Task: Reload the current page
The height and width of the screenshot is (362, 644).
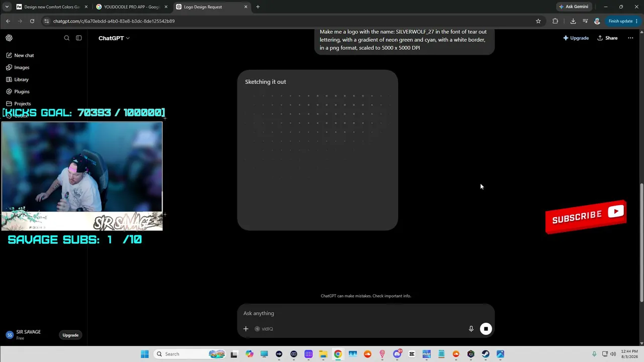Action: (32, 21)
